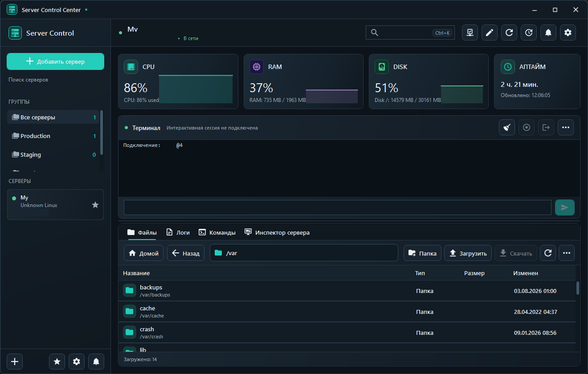Click the backups folder icon
The image size is (588, 374).
point(130,291)
